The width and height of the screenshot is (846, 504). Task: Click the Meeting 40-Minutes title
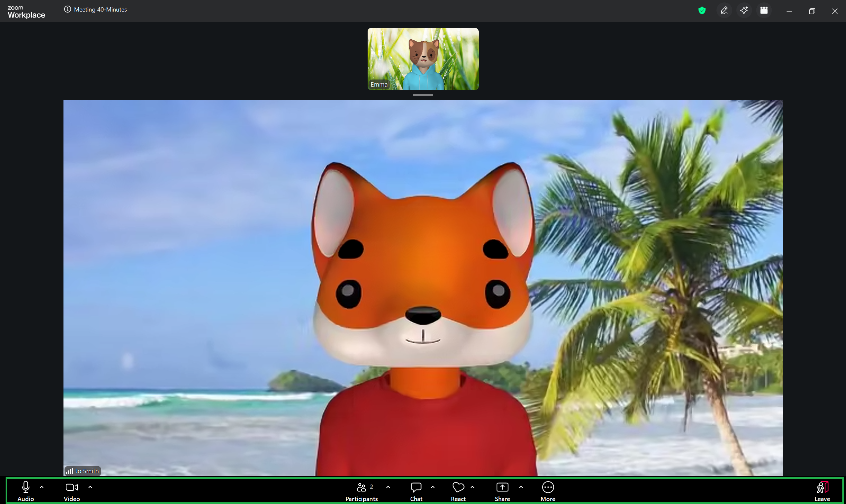(x=101, y=10)
